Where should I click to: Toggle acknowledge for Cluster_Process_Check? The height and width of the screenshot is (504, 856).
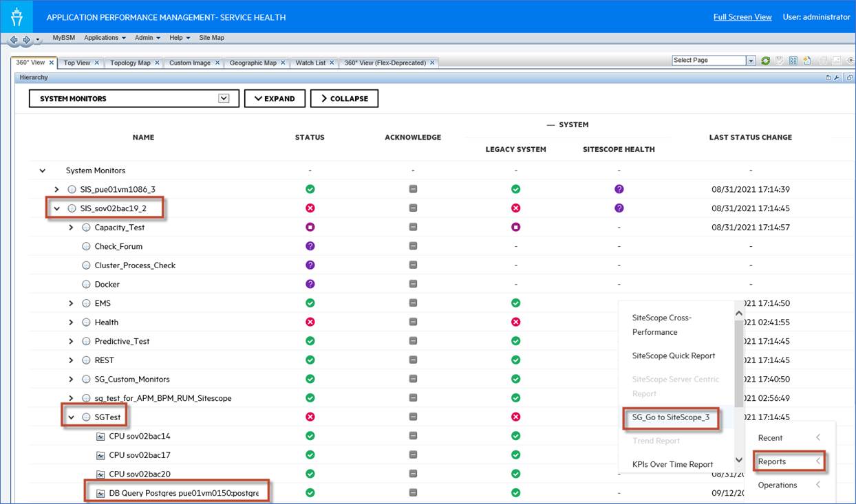(413, 265)
